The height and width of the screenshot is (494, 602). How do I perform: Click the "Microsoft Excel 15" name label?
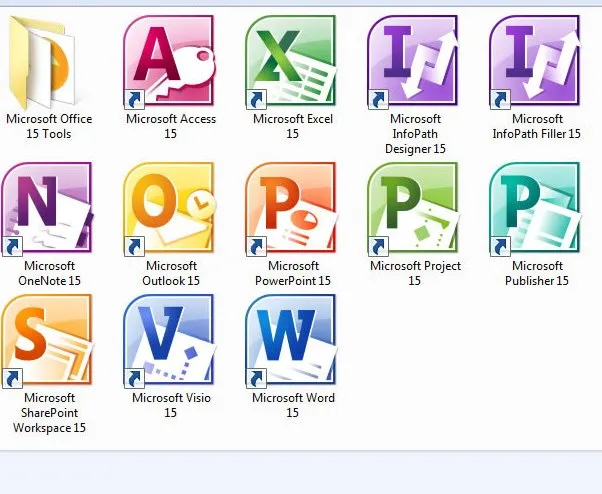291,126
